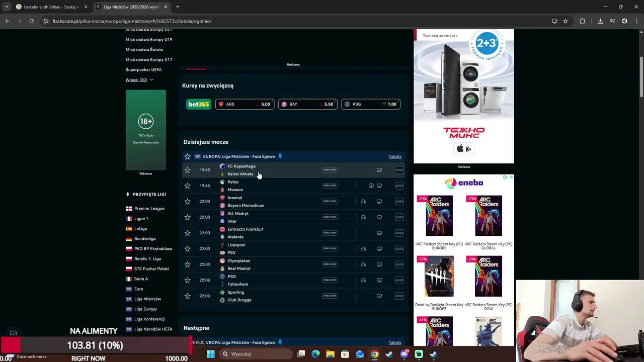
Task: Select ARS 5.00 winner odds
Action: pyautogui.click(x=245, y=104)
